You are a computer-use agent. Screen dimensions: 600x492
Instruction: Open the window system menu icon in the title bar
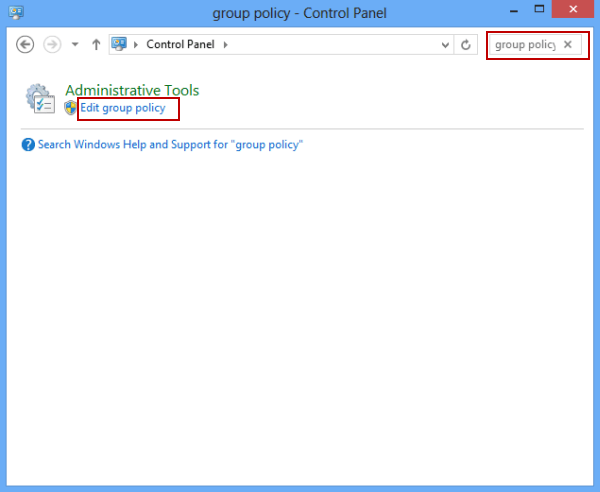16,13
